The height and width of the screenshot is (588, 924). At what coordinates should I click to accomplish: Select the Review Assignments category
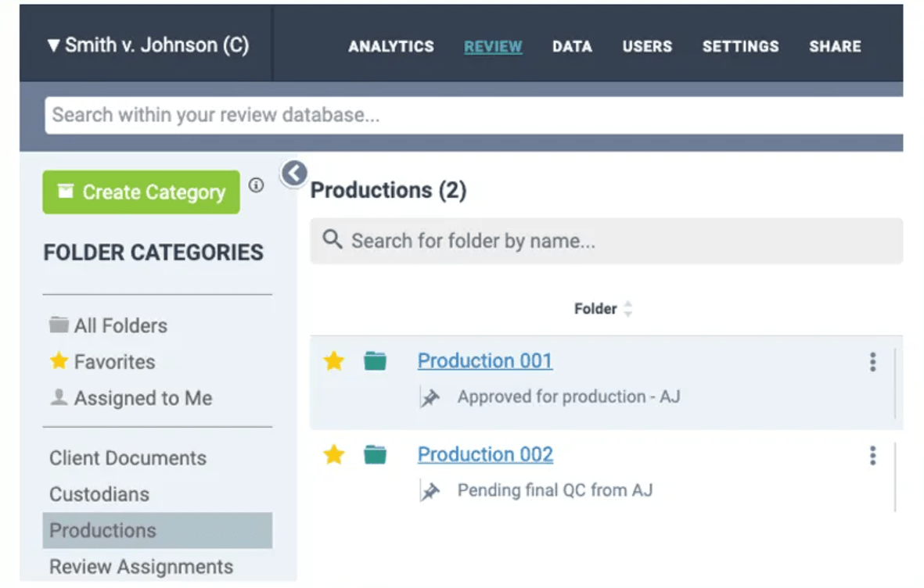(142, 566)
